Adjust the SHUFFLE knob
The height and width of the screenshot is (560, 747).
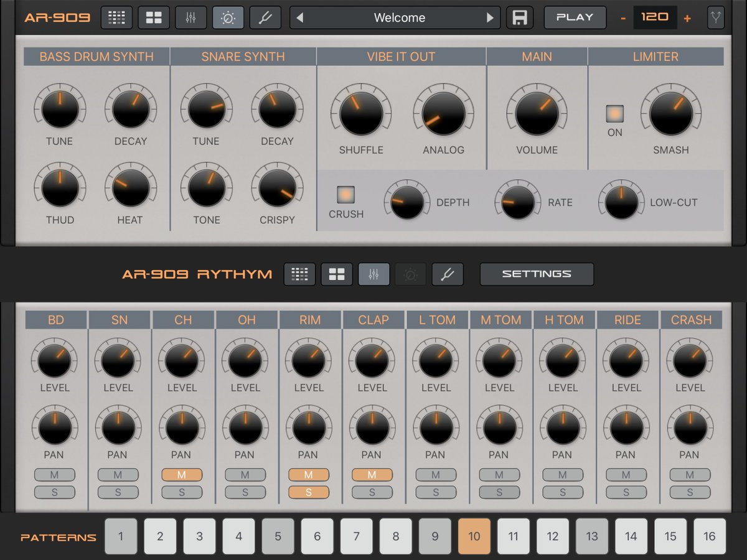click(x=360, y=115)
